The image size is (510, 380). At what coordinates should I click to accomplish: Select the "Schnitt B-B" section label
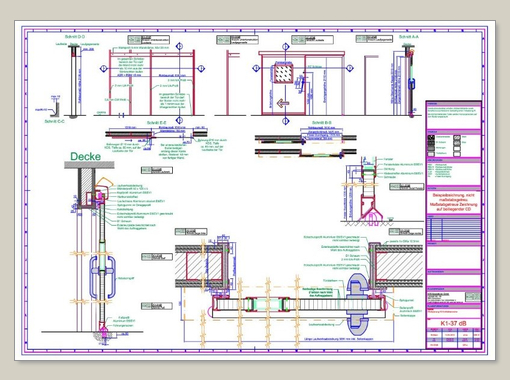pos(322,123)
